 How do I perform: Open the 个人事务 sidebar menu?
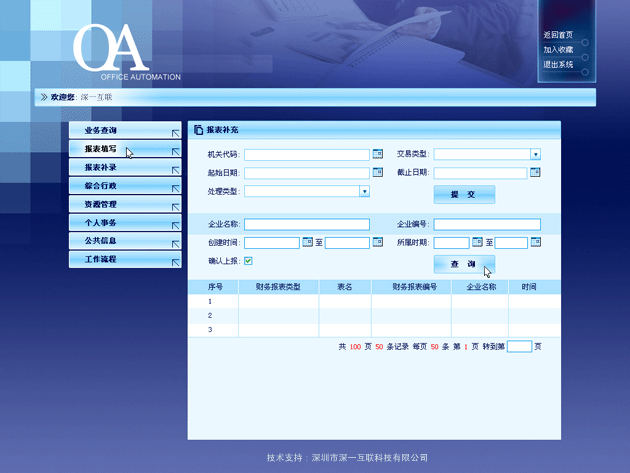(x=101, y=223)
